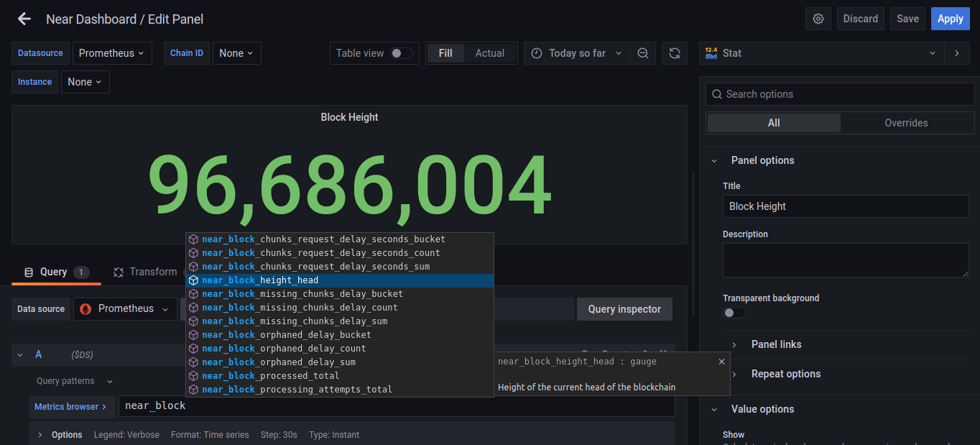980x445 pixels.
Task: Click the zoom out time range icon
Action: click(x=643, y=53)
